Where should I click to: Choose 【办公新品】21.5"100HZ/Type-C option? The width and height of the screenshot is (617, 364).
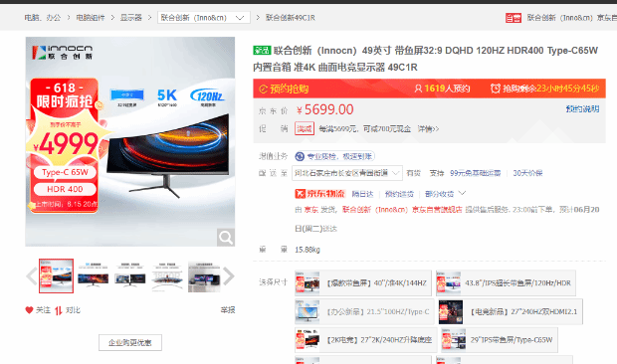pos(364,311)
